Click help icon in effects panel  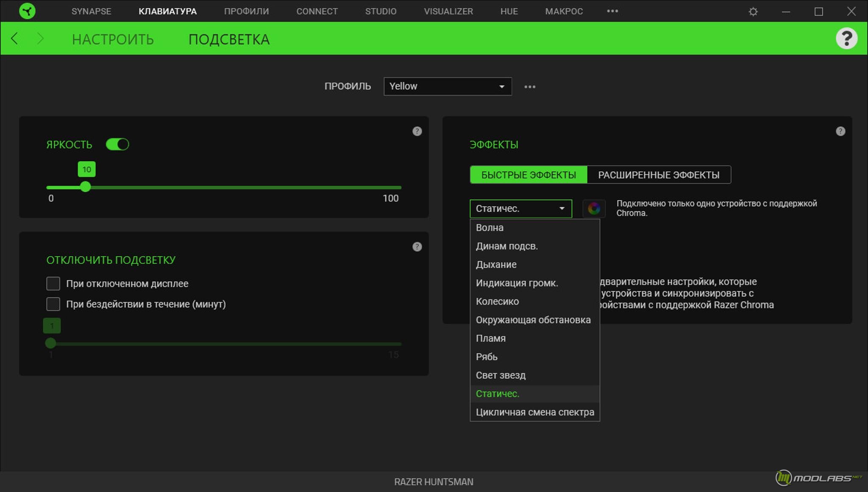pyautogui.click(x=840, y=131)
